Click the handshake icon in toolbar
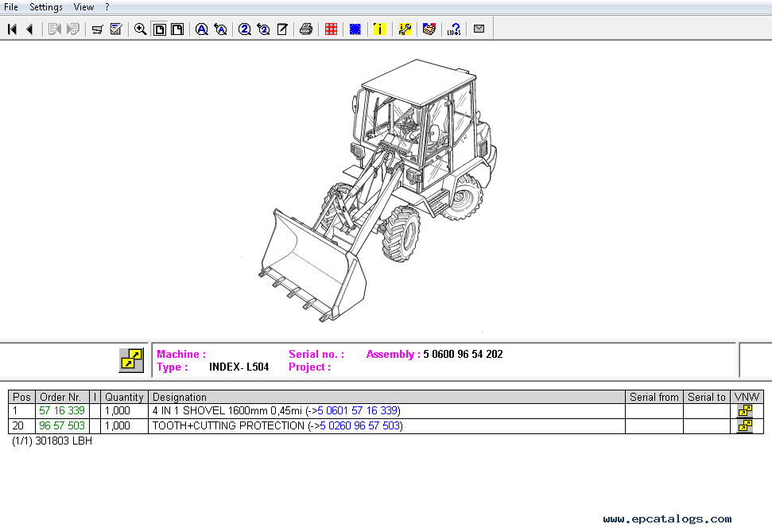772x532 pixels. pos(429,29)
